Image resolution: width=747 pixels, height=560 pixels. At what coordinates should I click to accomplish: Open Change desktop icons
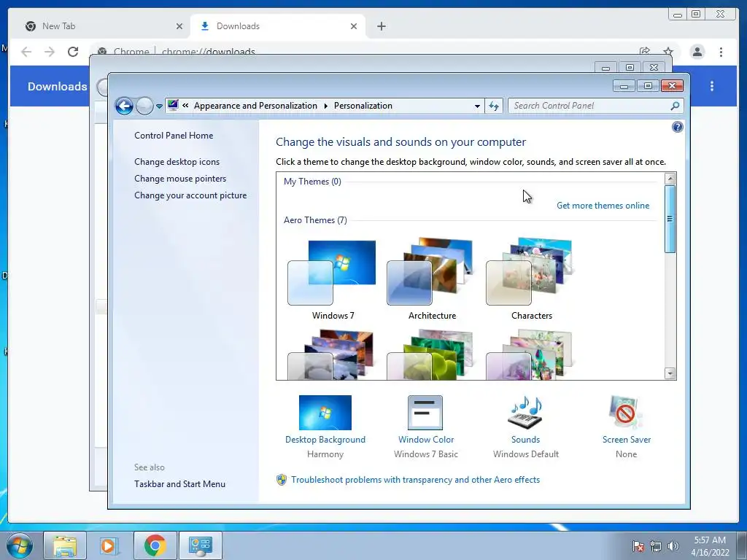[177, 162]
